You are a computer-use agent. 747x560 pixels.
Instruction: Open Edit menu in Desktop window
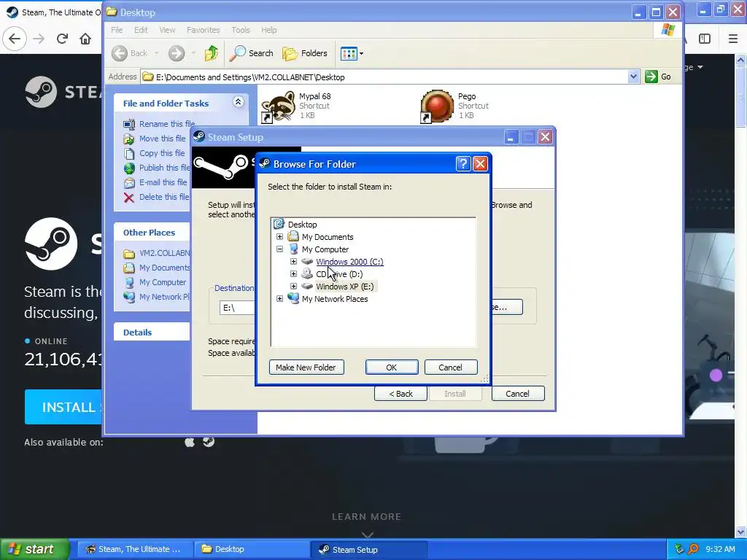(141, 29)
